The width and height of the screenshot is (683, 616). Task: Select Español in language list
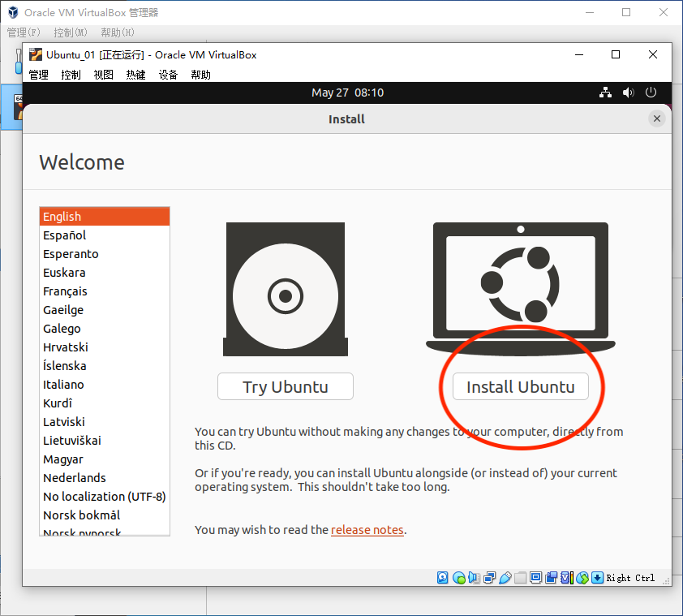[105, 235]
